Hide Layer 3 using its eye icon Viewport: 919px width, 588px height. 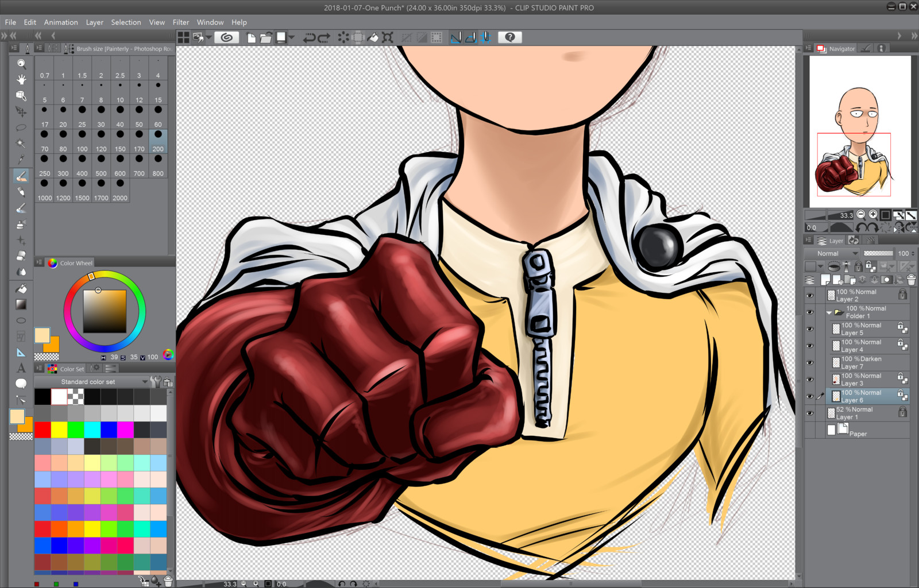tap(810, 380)
